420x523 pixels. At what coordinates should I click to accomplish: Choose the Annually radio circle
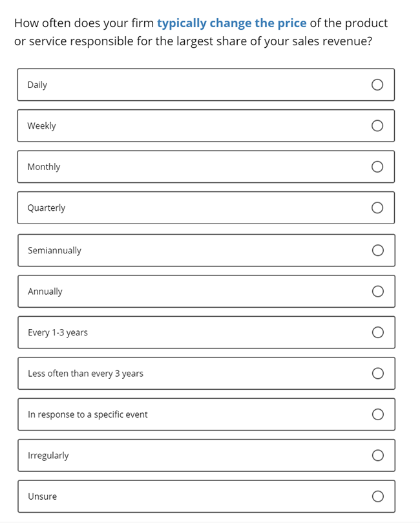point(377,292)
